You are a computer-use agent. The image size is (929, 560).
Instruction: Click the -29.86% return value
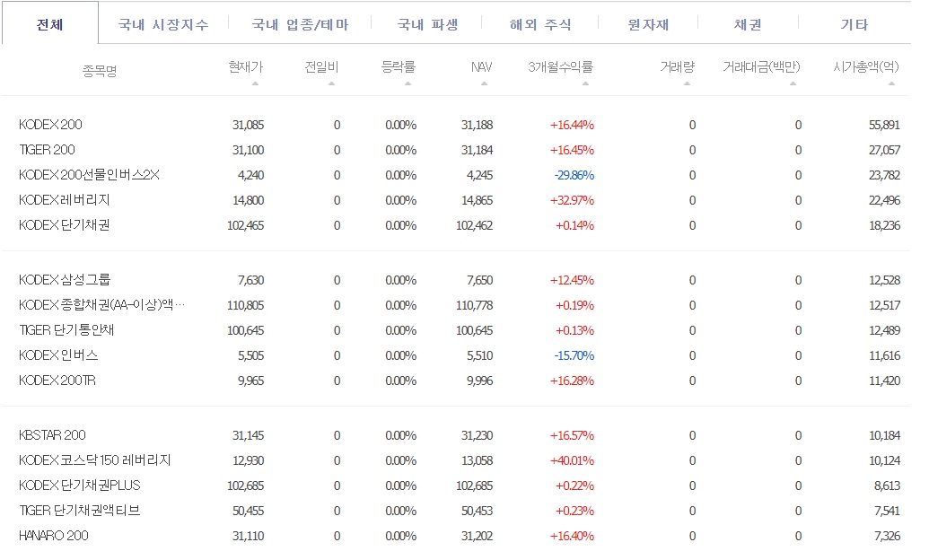click(574, 175)
